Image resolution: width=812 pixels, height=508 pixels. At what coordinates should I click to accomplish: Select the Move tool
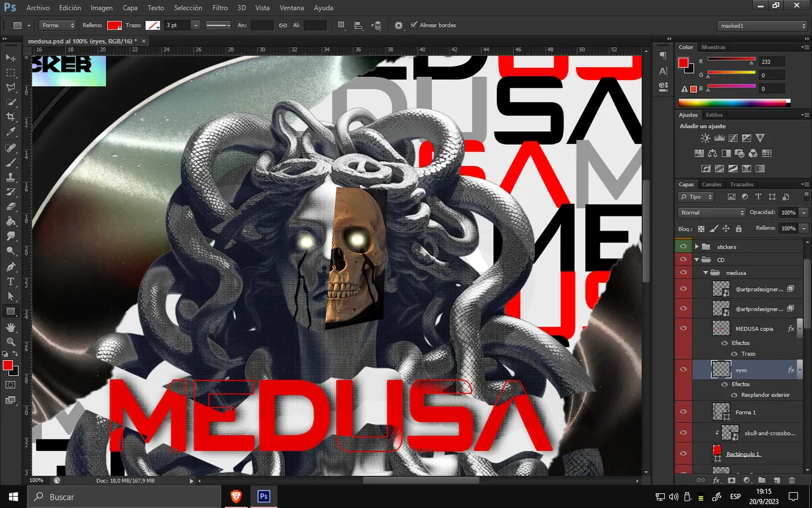(x=11, y=58)
